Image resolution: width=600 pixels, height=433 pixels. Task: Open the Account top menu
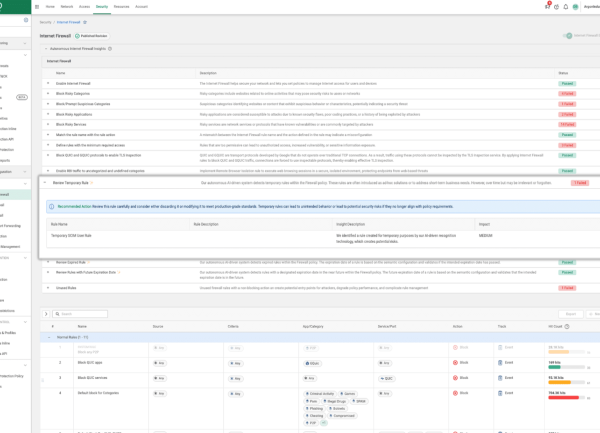(141, 7)
